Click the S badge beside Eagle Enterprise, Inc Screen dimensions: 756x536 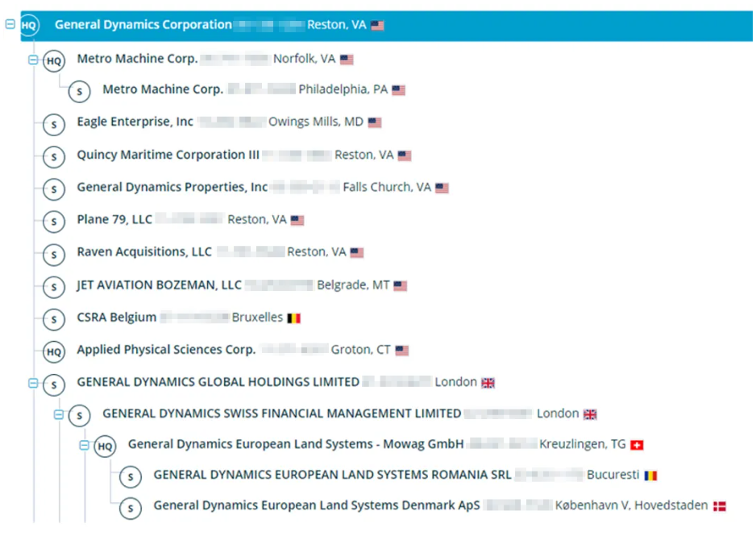(x=54, y=124)
